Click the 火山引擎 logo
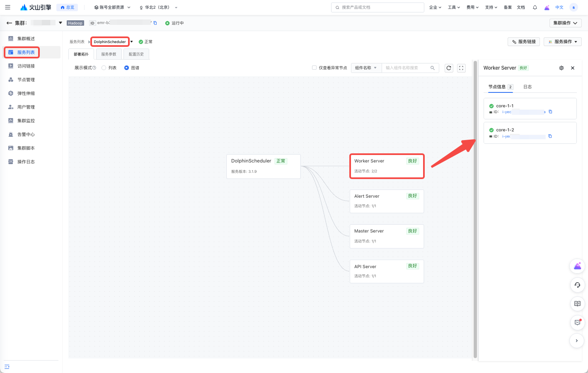588x373 pixels. point(36,7)
